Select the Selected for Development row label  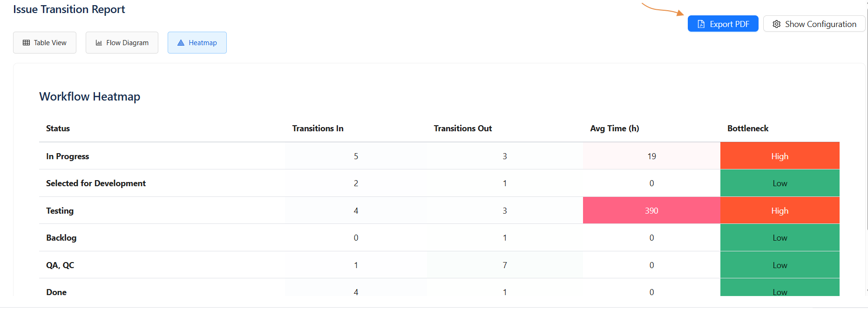(x=96, y=183)
